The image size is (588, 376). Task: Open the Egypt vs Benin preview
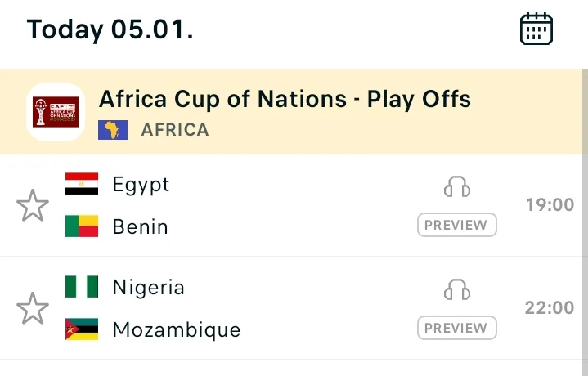coord(457,225)
